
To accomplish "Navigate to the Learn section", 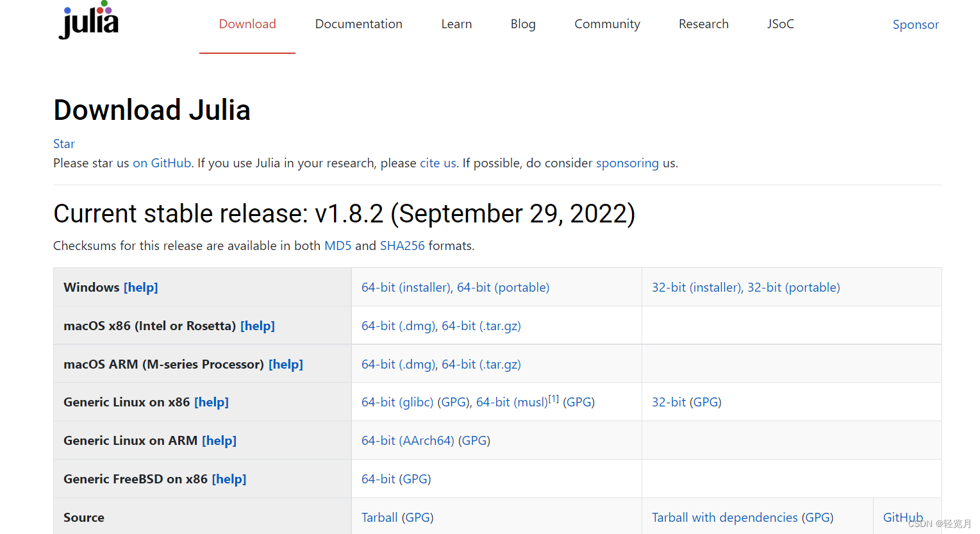I will 456,24.
